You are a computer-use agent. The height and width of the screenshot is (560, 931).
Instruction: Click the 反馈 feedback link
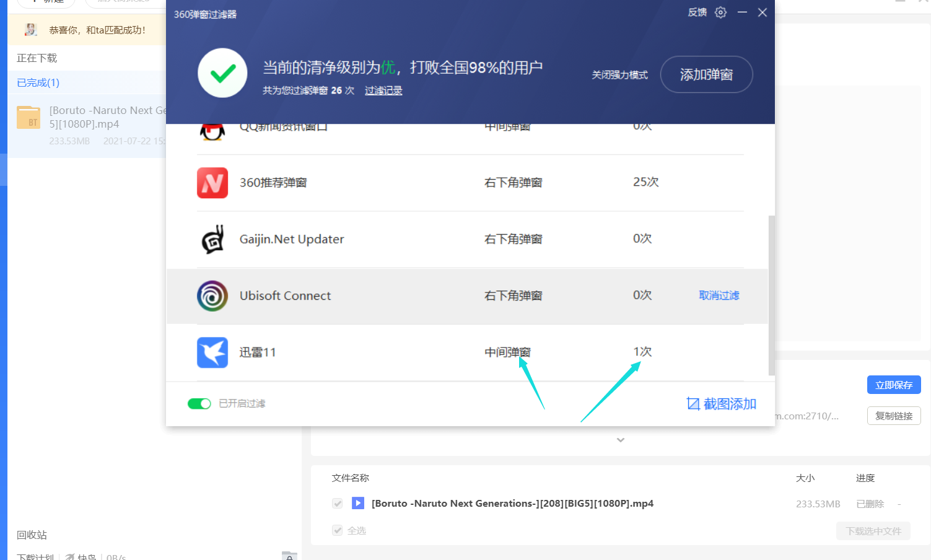[x=697, y=12]
